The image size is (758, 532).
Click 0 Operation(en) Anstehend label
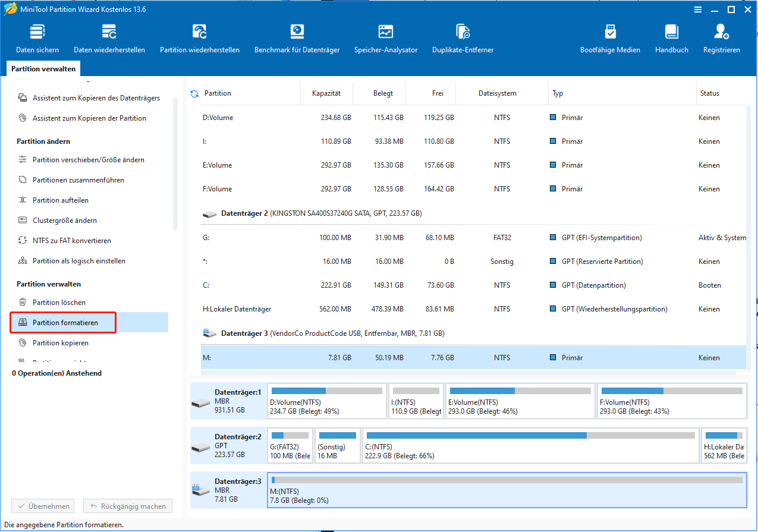pos(57,373)
